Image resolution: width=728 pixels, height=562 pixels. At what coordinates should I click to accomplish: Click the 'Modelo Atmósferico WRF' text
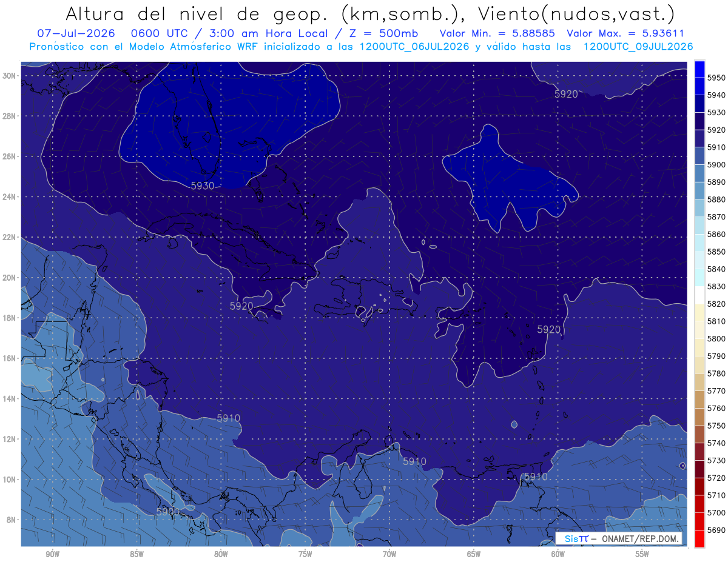(194, 46)
